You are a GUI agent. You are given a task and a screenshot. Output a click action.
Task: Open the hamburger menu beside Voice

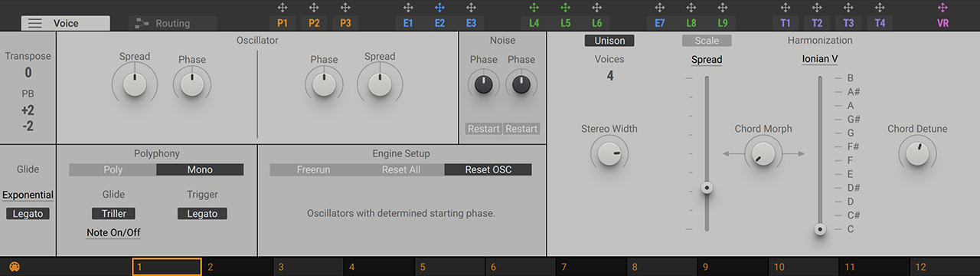(35, 23)
